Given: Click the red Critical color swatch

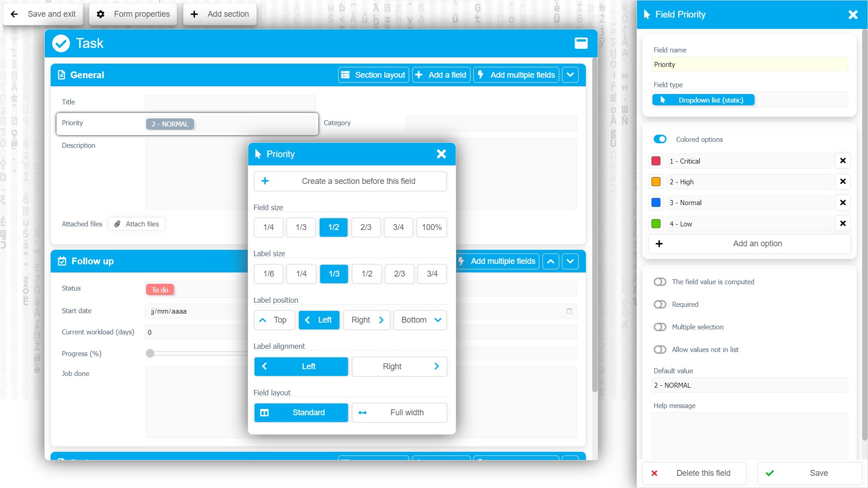Looking at the screenshot, I should tap(656, 161).
